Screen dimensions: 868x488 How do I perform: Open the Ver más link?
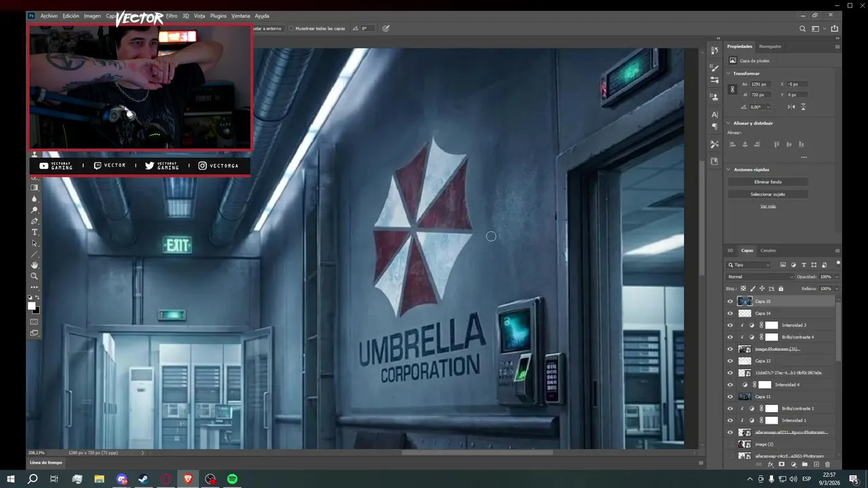768,206
